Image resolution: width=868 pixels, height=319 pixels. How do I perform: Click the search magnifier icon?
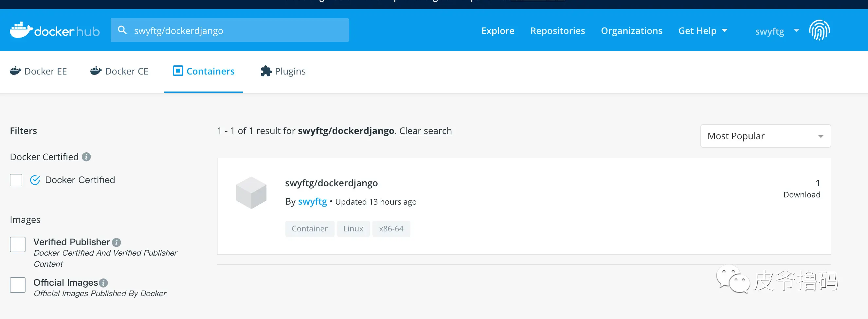click(122, 30)
